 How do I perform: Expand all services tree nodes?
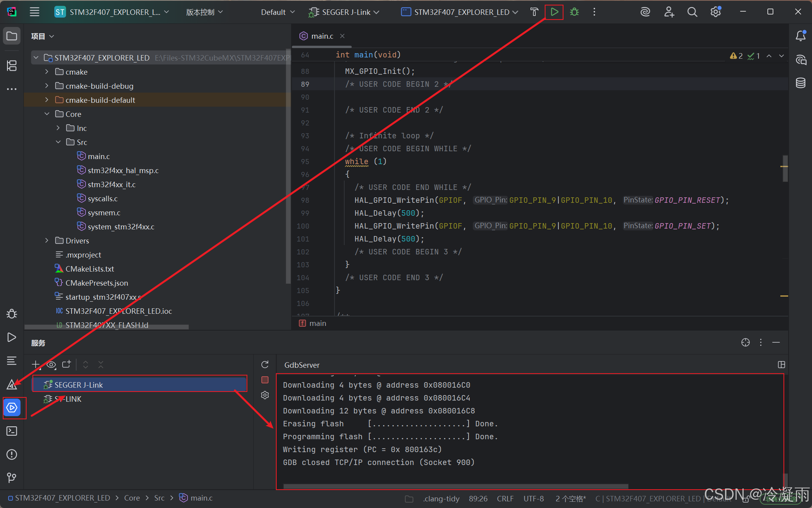coord(86,365)
